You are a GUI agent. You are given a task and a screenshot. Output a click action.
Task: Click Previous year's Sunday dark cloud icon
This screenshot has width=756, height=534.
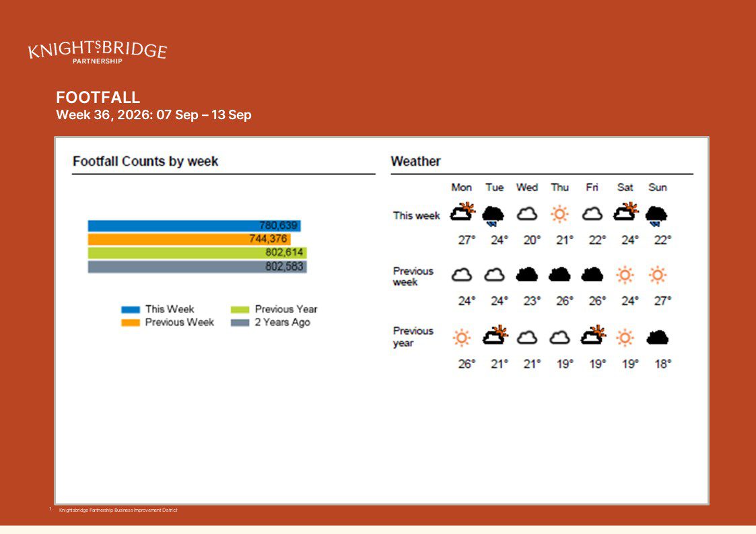[x=657, y=337]
